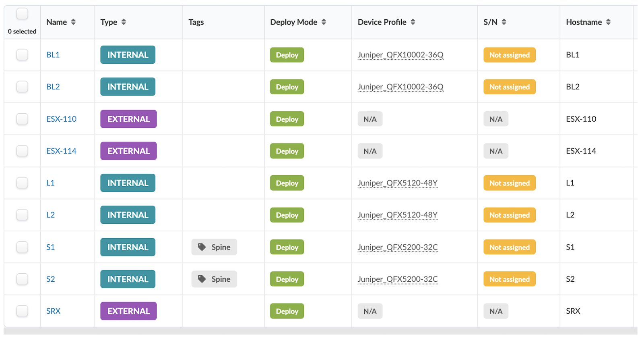The image size is (644, 339).
Task: Open the SRX node link
Action: tap(53, 311)
